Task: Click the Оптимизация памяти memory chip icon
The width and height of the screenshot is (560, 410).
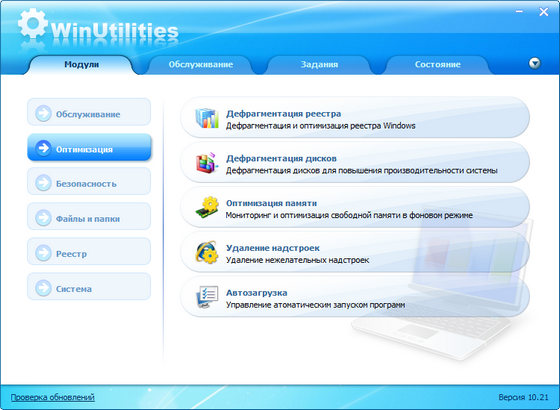Action: 207,208
